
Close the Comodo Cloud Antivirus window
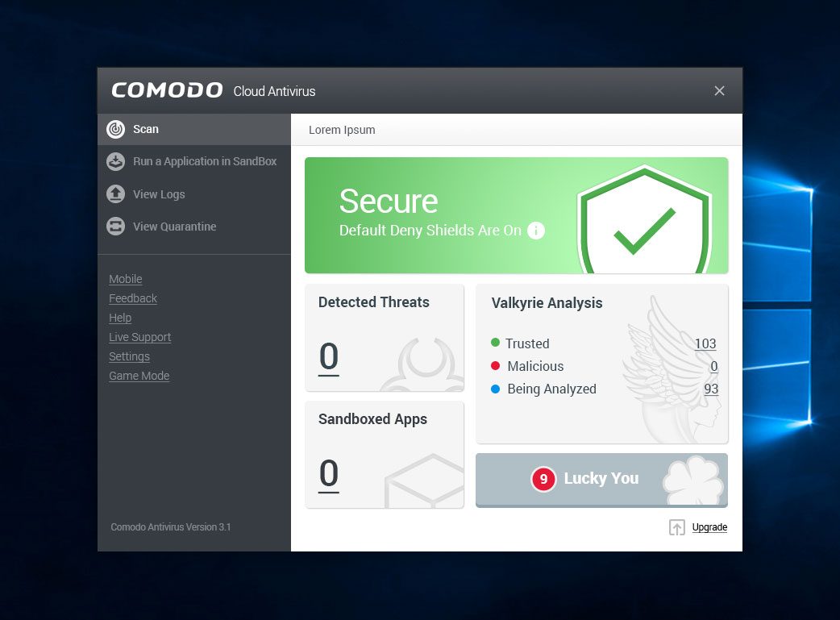(719, 91)
